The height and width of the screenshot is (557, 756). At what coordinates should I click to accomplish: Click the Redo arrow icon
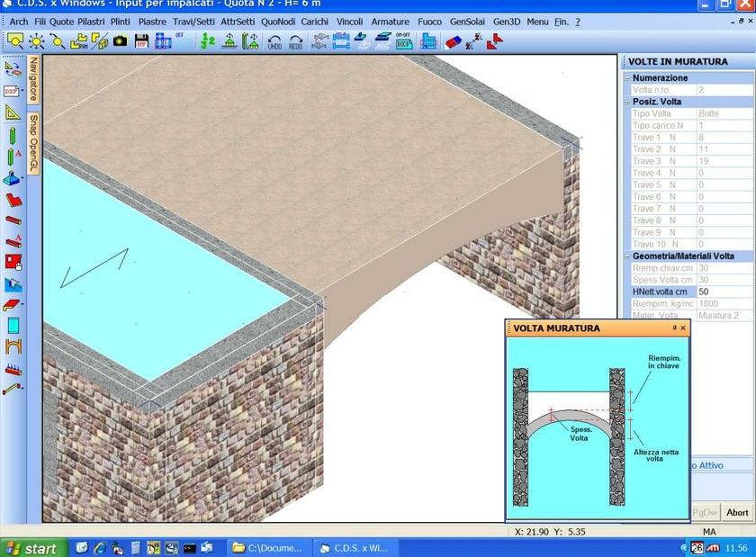click(296, 41)
